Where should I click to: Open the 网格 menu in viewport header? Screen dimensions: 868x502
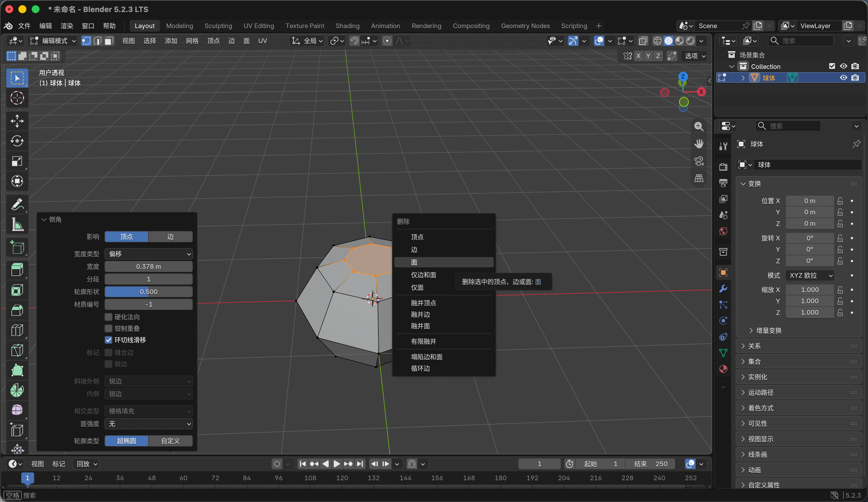point(192,41)
